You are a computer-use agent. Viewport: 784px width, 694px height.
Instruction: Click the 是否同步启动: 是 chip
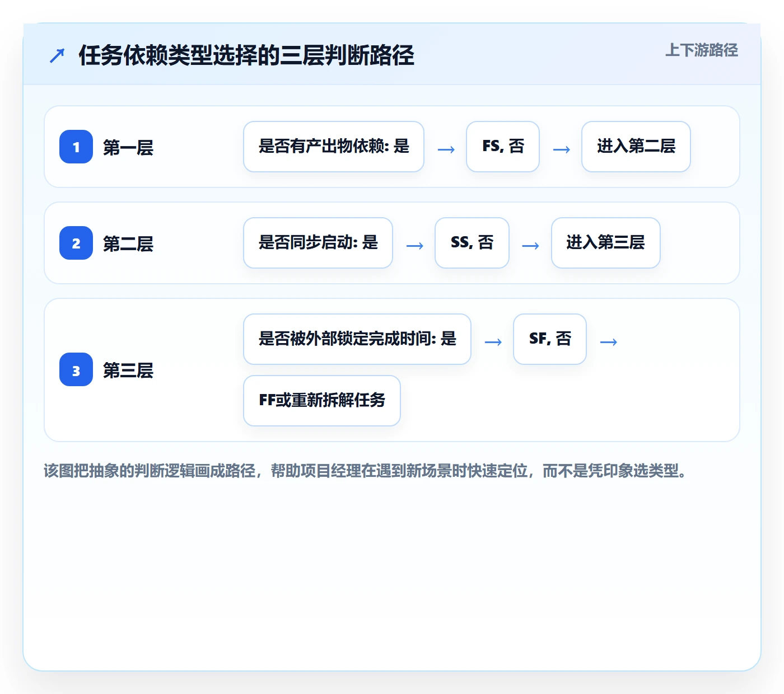pyautogui.click(x=318, y=243)
